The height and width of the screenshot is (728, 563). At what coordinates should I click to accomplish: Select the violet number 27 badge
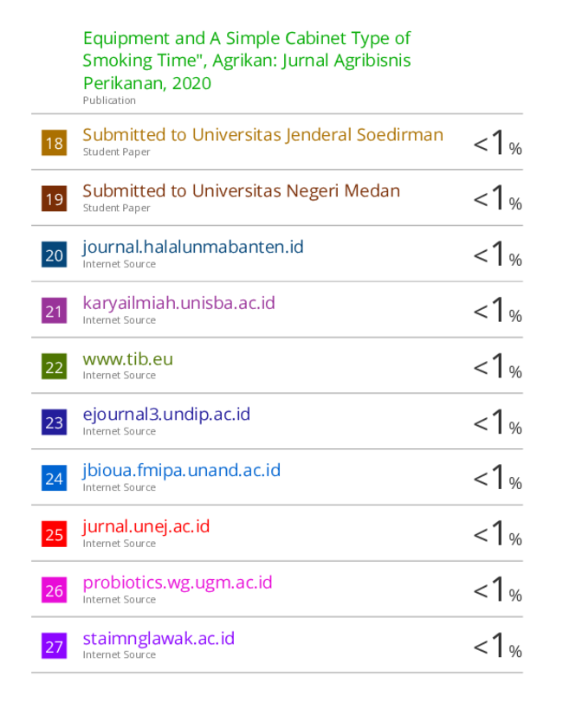point(54,646)
